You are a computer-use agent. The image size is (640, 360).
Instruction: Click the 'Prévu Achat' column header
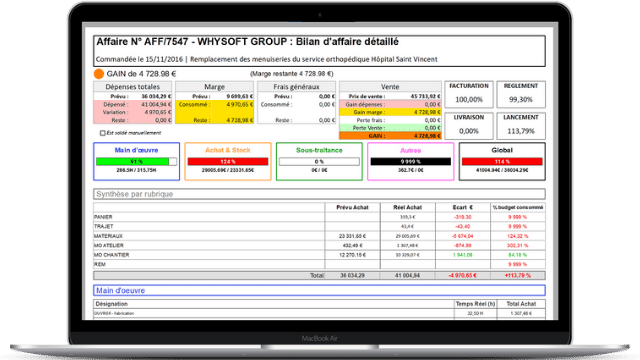(352, 207)
